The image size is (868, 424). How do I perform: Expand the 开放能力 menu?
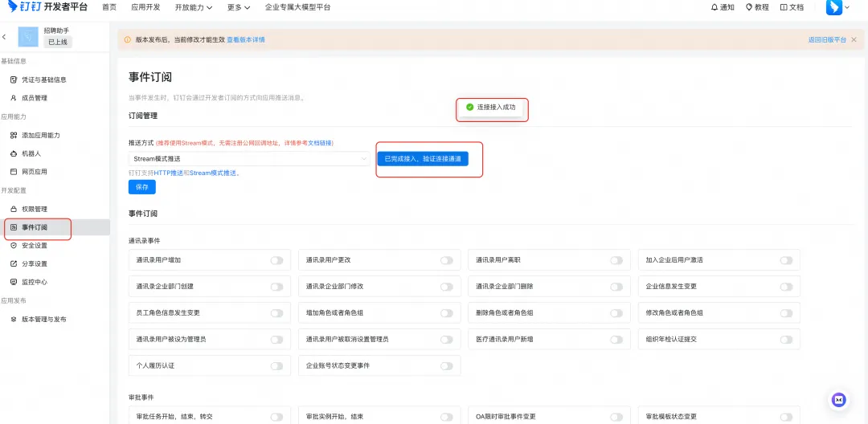pos(194,8)
